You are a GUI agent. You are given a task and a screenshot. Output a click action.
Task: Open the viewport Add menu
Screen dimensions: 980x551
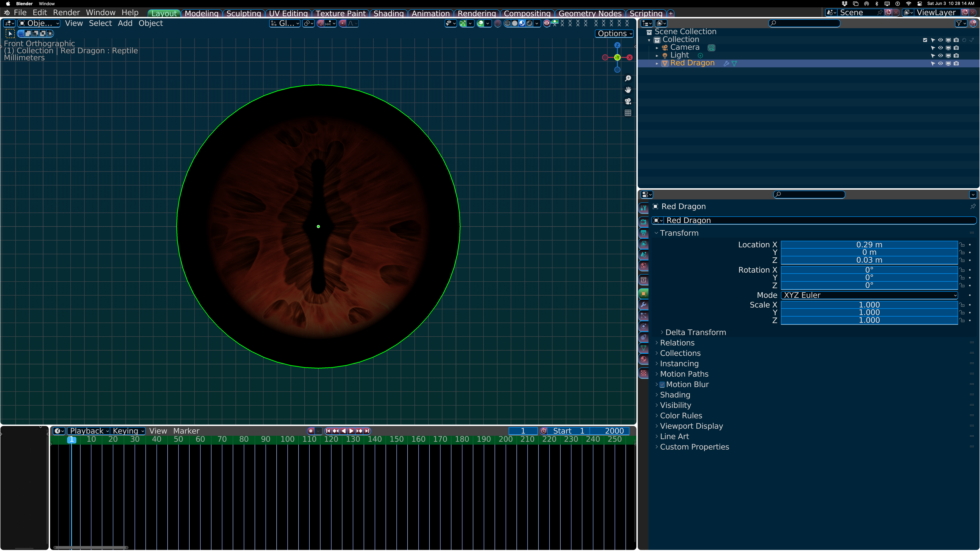tap(125, 23)
